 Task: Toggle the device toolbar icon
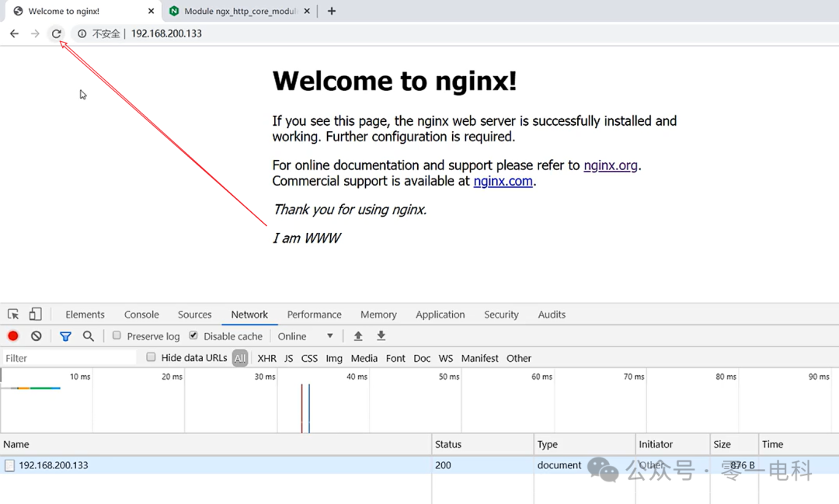[x=35, y=314]
